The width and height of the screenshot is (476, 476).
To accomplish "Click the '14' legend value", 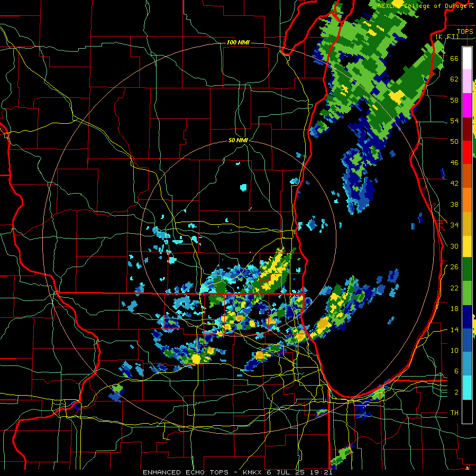I will click(454, 329).
